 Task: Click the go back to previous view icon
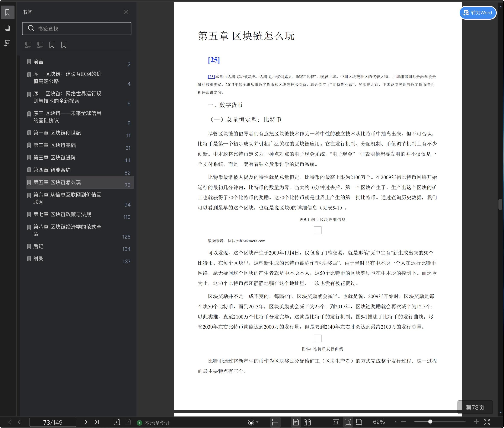click(x=117, y=422)
